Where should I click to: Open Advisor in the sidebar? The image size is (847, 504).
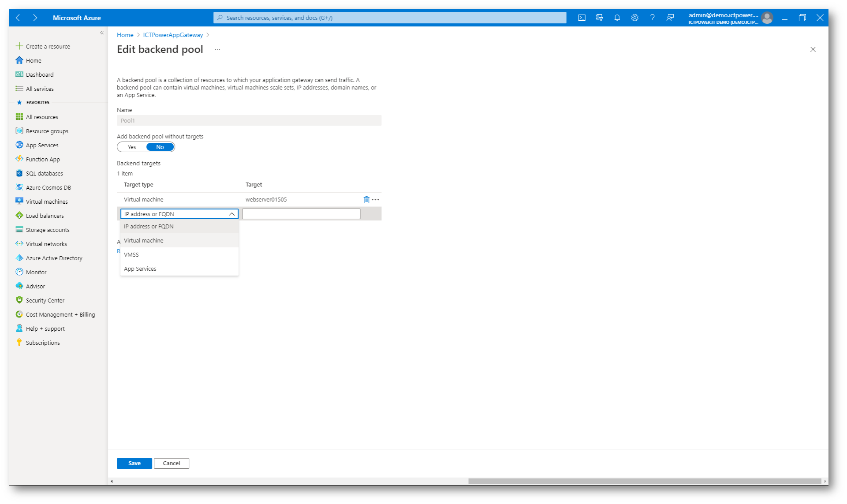[35, 286]
